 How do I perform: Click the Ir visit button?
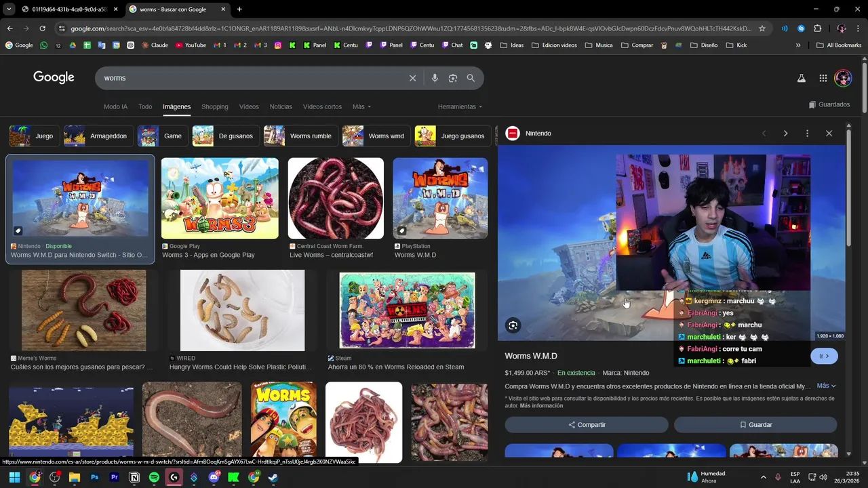click(x=824, y=356)
